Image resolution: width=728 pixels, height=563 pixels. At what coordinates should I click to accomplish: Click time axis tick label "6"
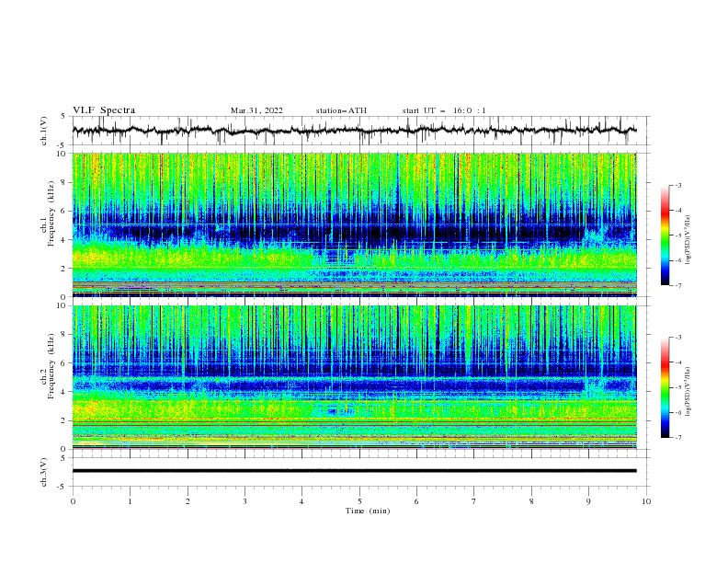click(x=416, y=501)
